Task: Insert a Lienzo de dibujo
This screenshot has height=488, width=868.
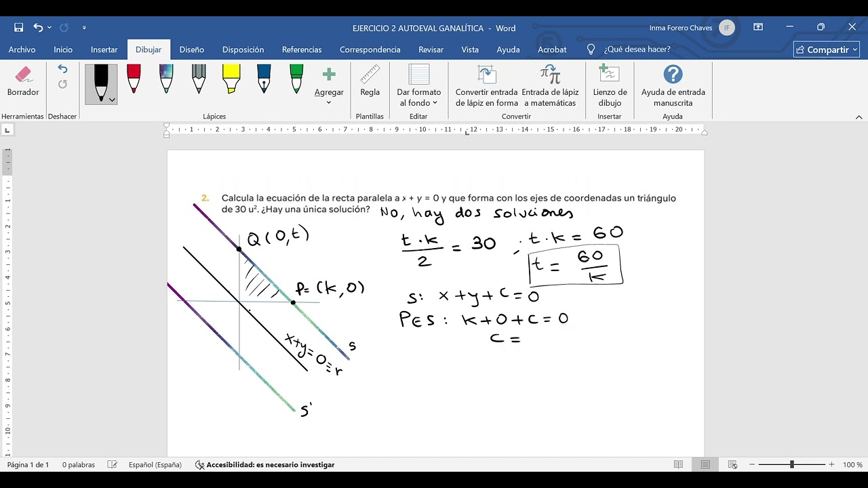Action: [610, 86]
